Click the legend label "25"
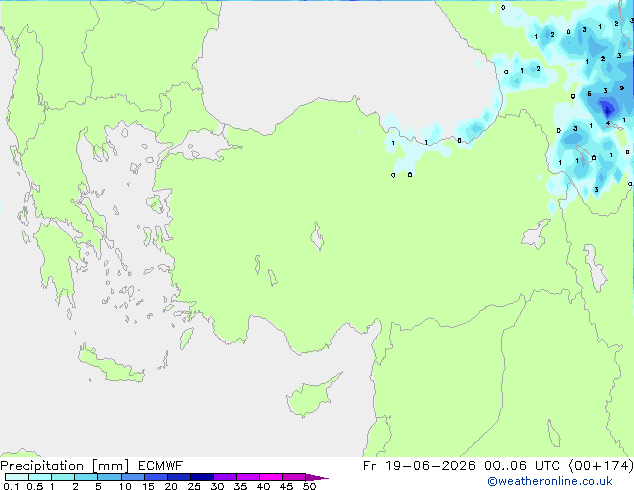Image resolution: width=634 pixels, height=490 pixels. coord(194,486)
